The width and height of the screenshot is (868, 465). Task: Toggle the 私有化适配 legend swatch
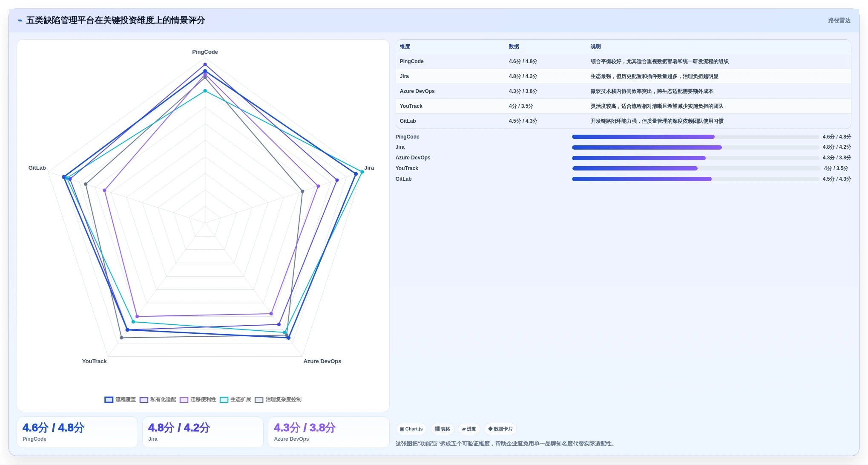pyautogui.click(x=144, y=400)
